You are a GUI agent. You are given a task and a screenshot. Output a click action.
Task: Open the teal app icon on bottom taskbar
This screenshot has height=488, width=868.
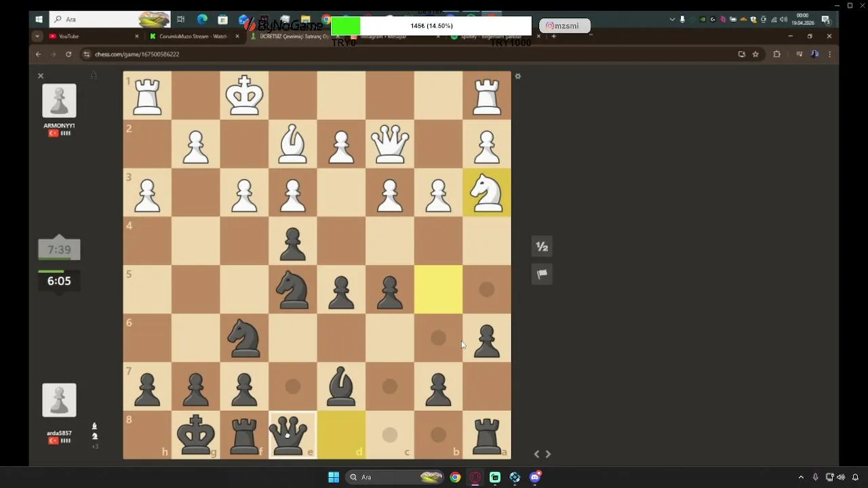pyautogui.click(x=495, y=477)
